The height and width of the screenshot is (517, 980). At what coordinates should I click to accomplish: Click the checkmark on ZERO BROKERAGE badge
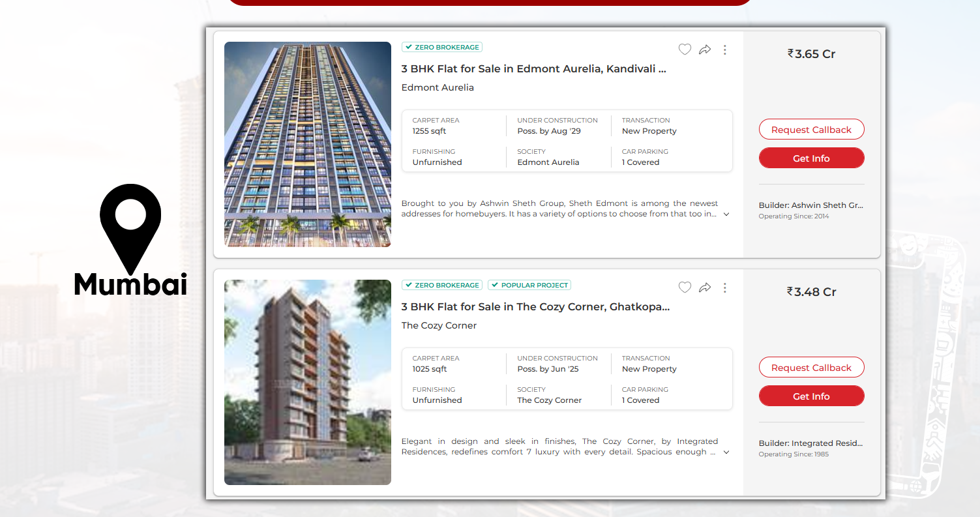click(x=409, y=47)
